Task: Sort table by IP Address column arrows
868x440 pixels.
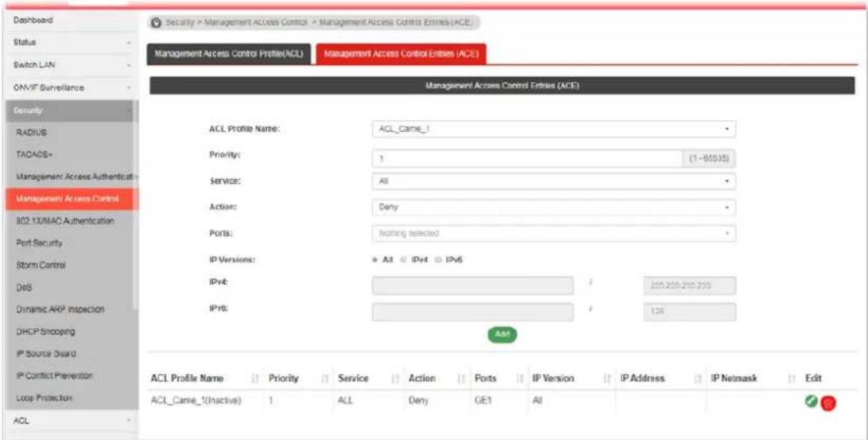Action: click(x=698, y=379)
